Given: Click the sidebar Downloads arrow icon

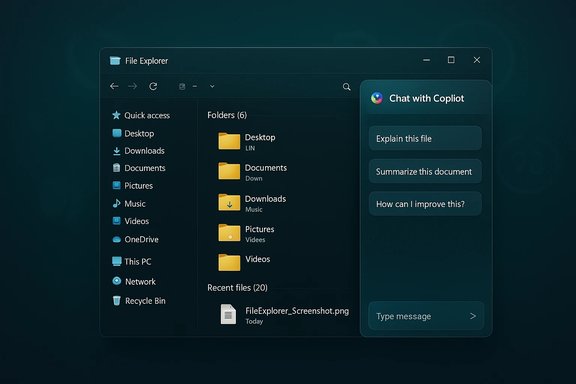Looking at the screenshot, I should tap(116, 151).
